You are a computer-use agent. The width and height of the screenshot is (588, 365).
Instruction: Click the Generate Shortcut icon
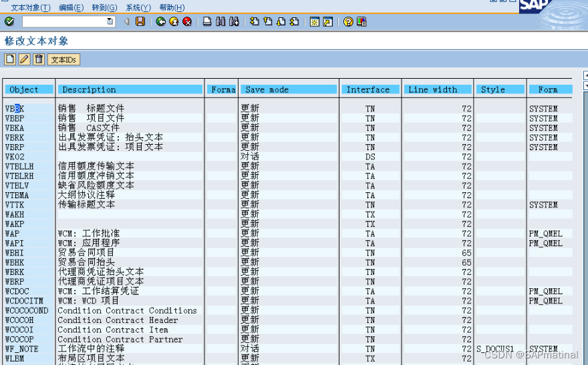point(328,22)
